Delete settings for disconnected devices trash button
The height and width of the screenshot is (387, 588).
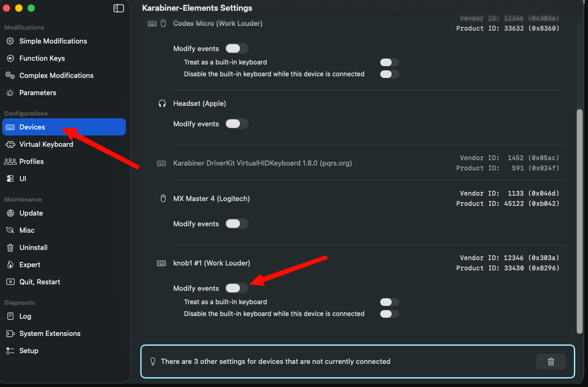(x=551, y=362)
